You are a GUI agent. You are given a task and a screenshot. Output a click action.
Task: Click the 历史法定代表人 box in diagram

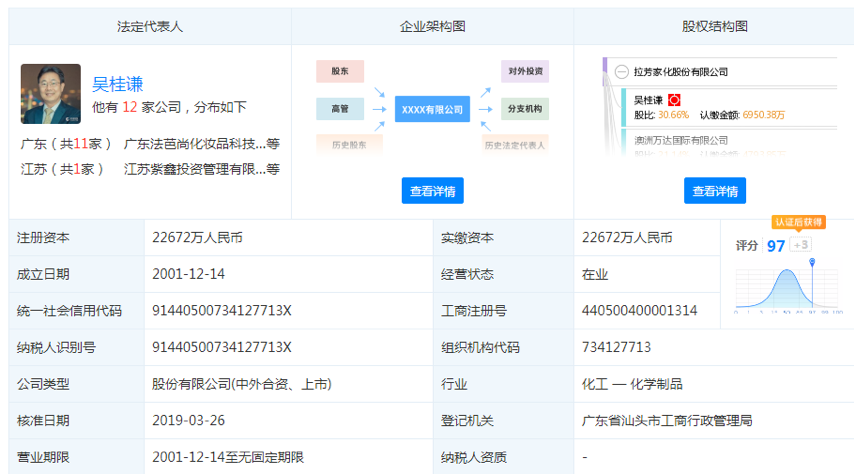pos(515,145)
